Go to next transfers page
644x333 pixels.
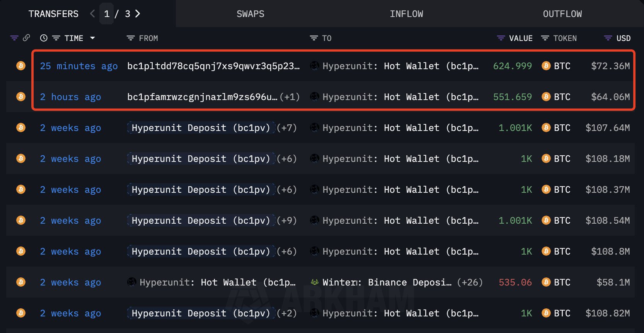138,14
